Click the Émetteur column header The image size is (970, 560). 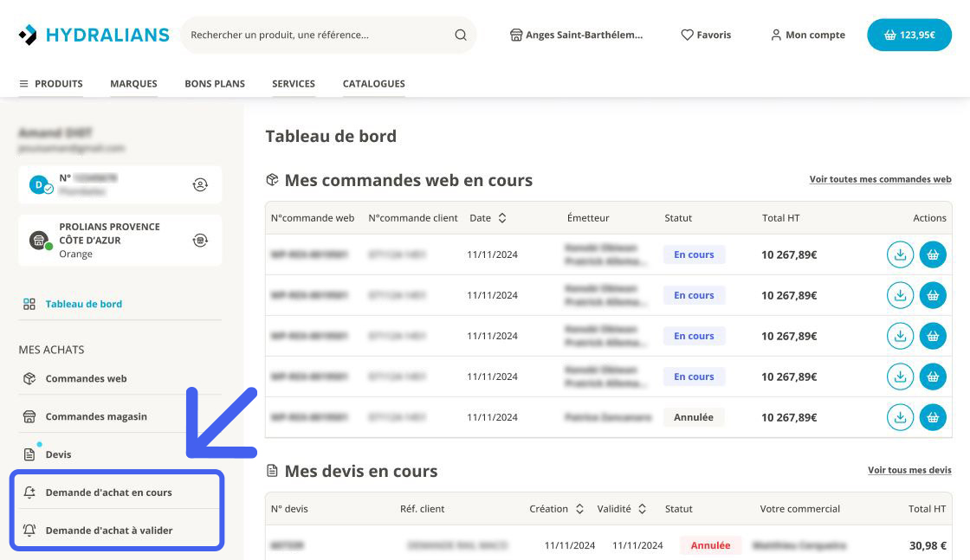tap(588, 218)
